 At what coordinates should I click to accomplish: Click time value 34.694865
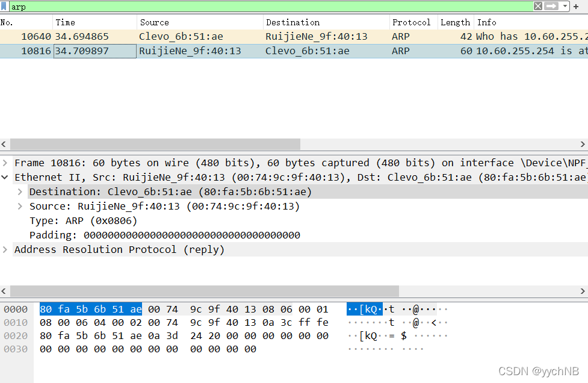tap(82, 36)
